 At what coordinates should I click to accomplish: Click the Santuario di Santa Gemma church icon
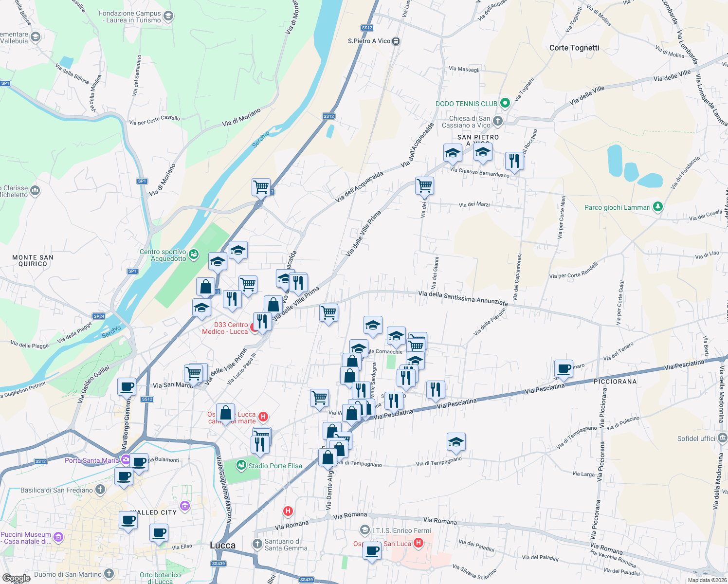click(257, 544)
